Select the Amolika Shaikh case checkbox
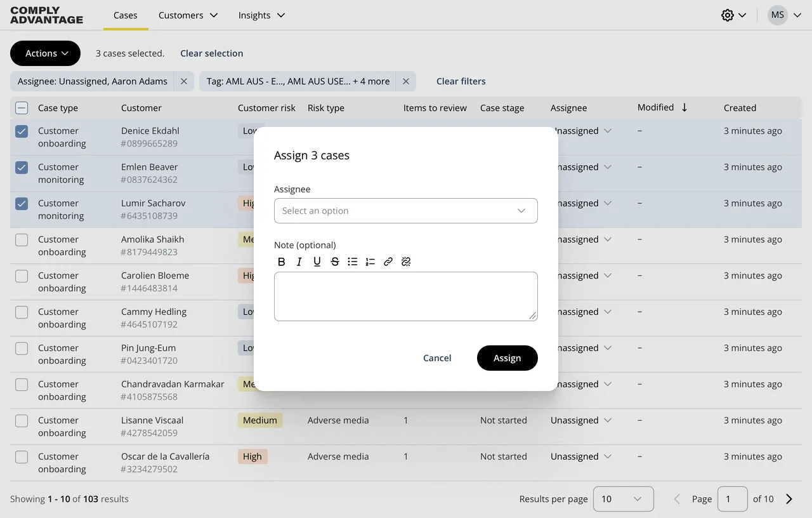812x518 pixels. coord(21,239)
